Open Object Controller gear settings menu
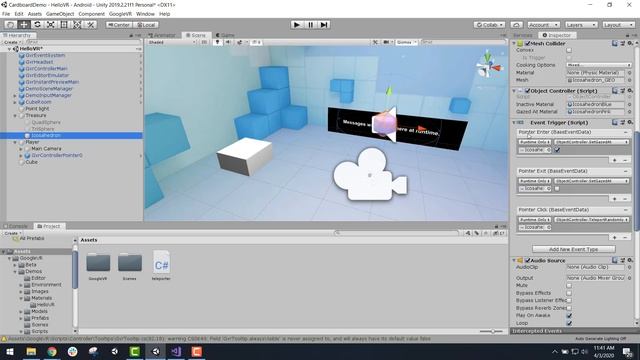640x360 pixels. (x=630, y=91)
